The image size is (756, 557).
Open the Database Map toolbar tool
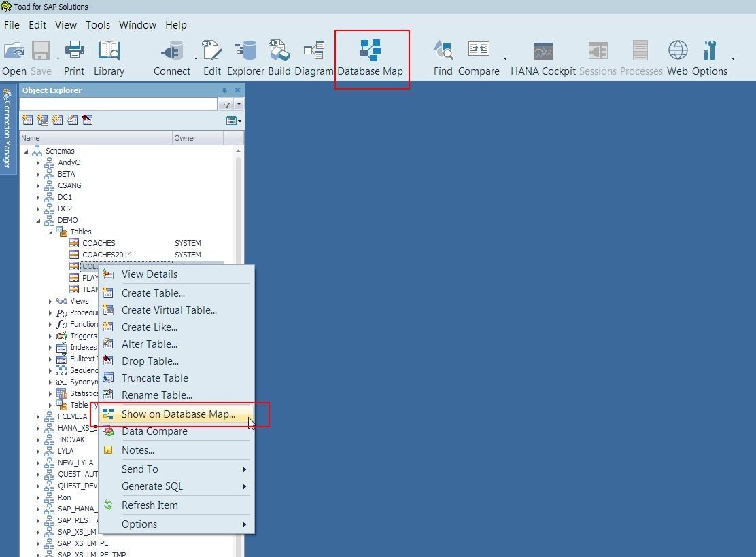[371, 58]
